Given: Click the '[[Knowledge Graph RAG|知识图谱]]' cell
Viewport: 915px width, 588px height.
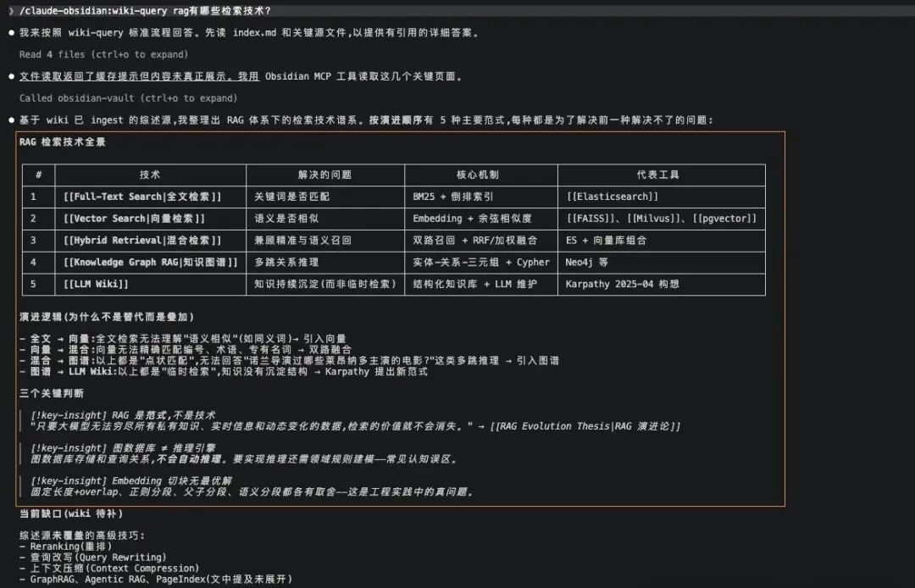Looking at the screenshot, I should tap(151, 262).
